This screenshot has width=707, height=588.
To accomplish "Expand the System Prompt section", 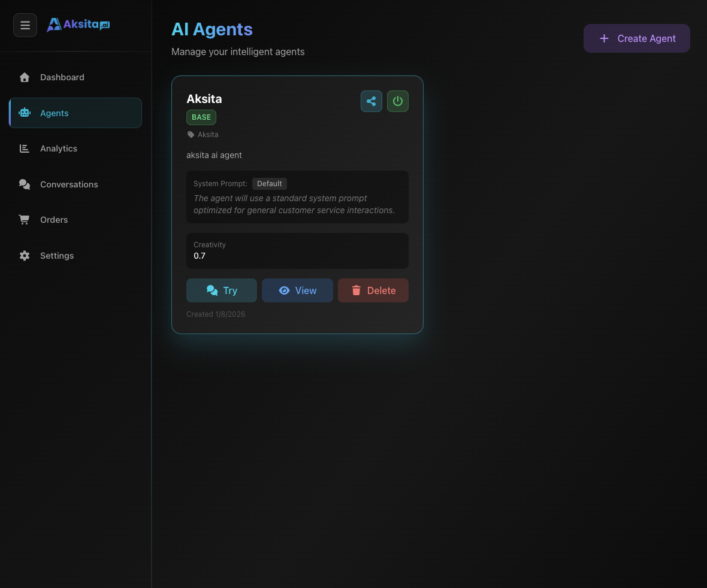I will tap(220, 183).
